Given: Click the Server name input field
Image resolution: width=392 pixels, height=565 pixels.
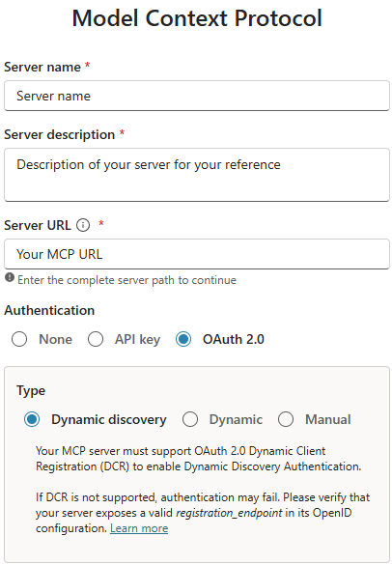Looking at the screenshot, I should (x=197, y=96).
